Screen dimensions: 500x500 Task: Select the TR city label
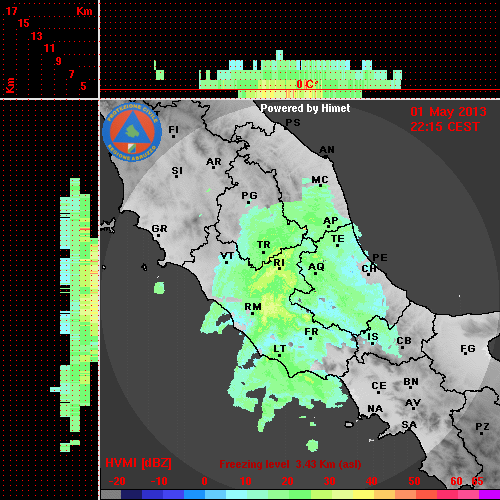coord(264,245)
